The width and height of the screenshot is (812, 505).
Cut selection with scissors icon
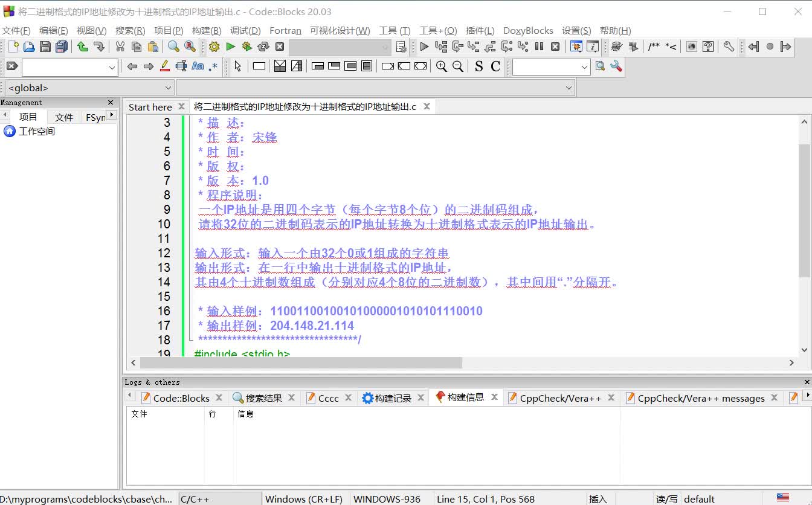pyautogui.click(x=120, y=47)
